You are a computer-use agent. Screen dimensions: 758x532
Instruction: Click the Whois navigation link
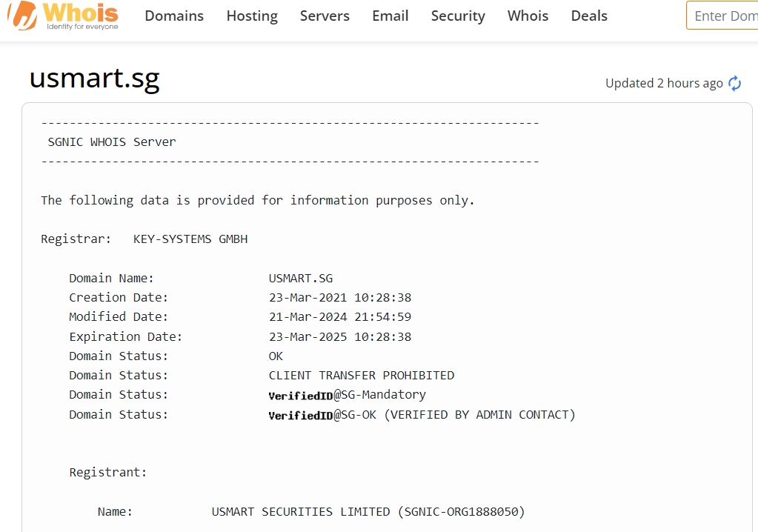coord(528,16)
